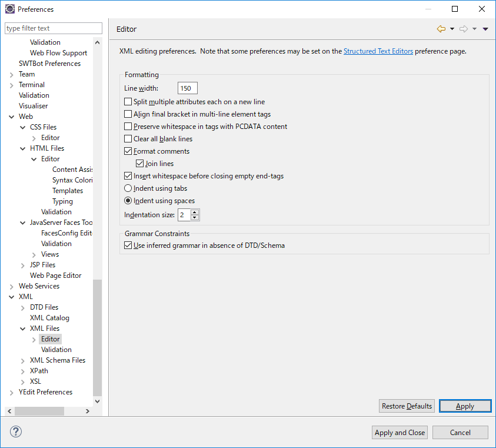Collapse the XML Files node
Image resolution: width=496 pixels, height=448 pixels.
[x=23, y=329]
